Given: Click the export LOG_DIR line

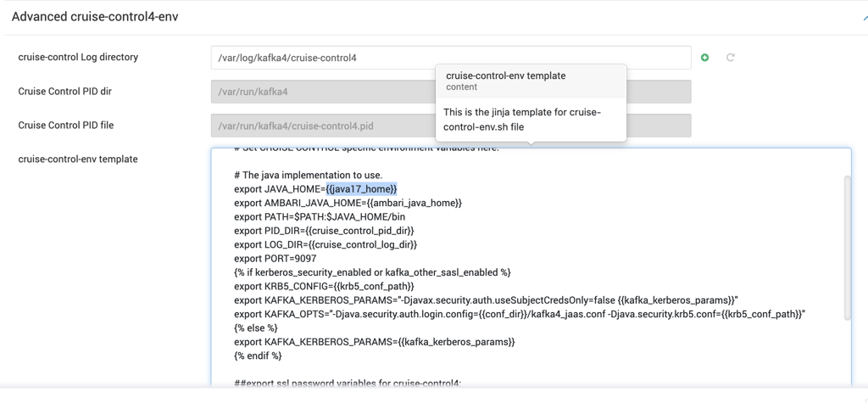Looking at the screenshot, I should pyautogui.click(x=325, y=244).
